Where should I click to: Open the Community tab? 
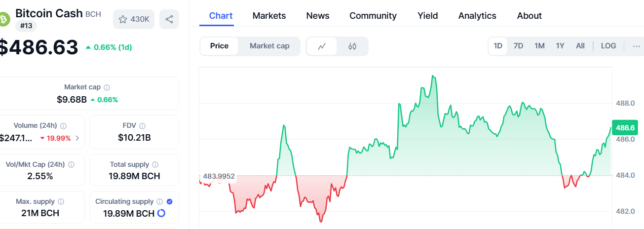coord(373,16)
